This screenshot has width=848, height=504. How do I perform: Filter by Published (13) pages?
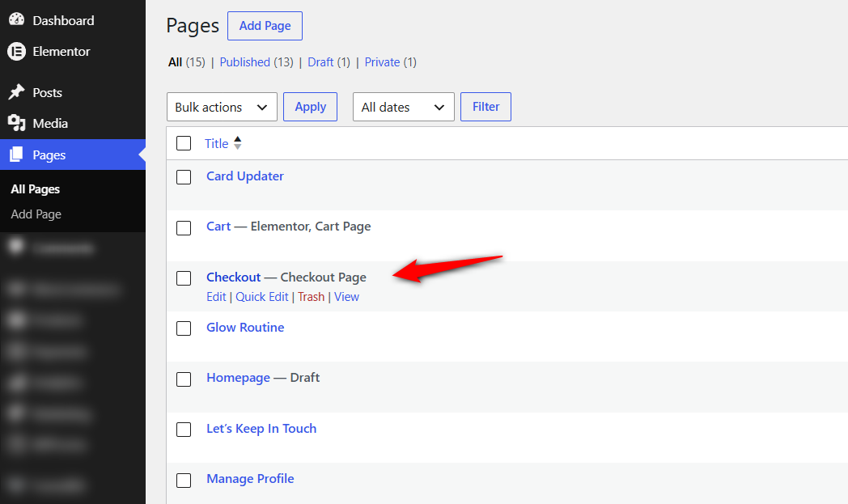(x=257, y=62)
